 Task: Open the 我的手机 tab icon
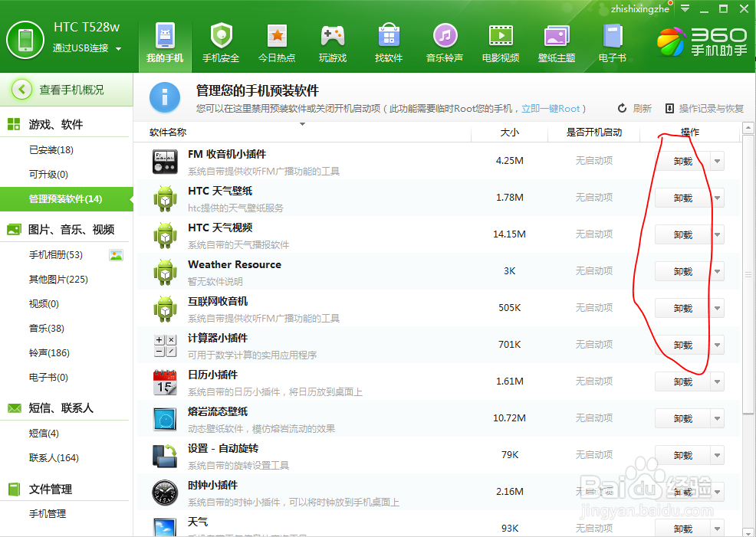[x=165, y=36]
